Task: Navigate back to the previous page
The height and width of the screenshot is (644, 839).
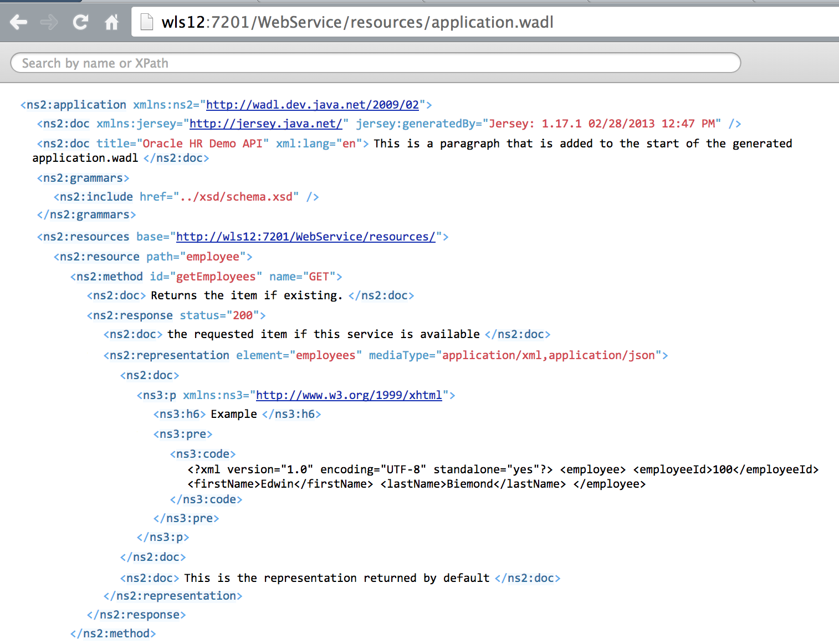Action: tap(18, 22)
